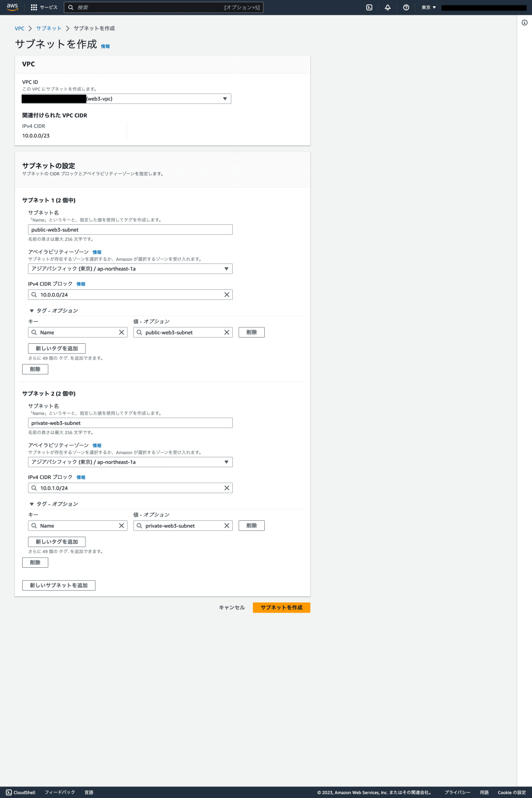Go to the サブネット breadcrumb link

49,28
